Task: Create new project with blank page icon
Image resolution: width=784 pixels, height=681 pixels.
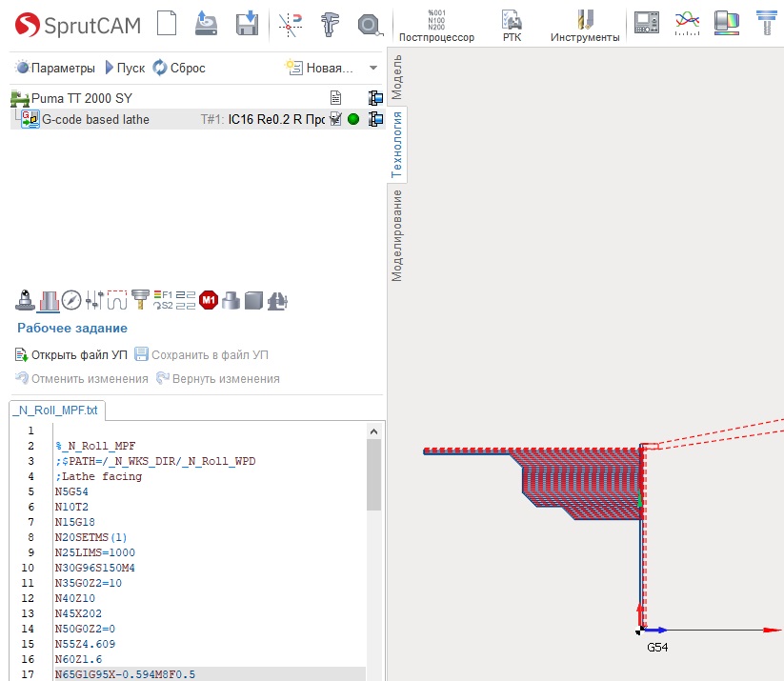Action: pos(167,24)
